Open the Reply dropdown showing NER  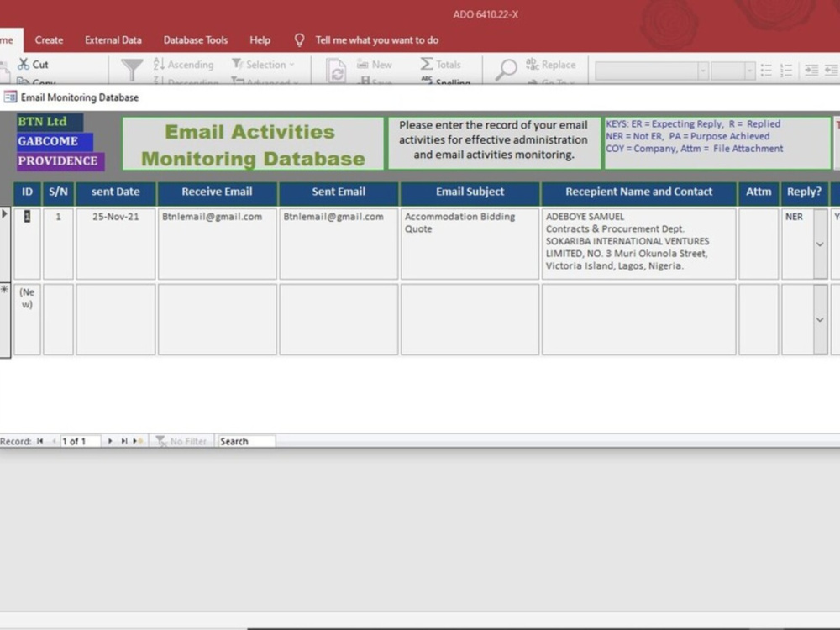click(820, 244)
